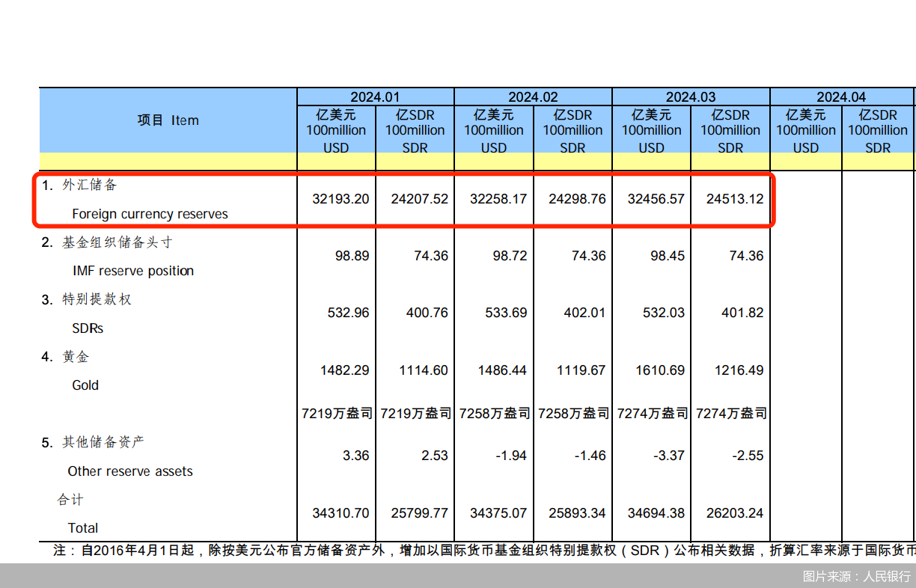Click the 3.36 other reserve value
Viewport: 916px width, 588px height.
356,456
